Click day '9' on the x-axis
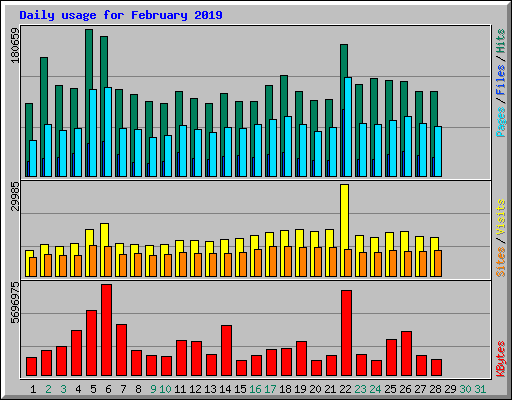 153,389
